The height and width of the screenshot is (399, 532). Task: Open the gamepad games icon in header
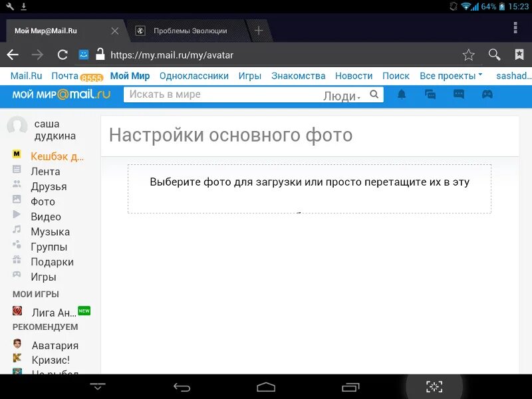click(x=487, y=94)
